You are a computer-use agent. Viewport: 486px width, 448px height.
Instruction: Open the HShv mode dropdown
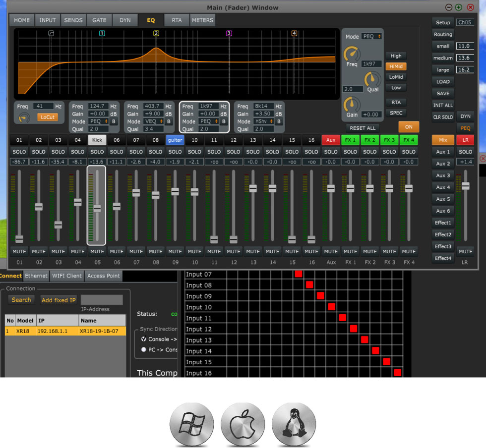(264, 121)
